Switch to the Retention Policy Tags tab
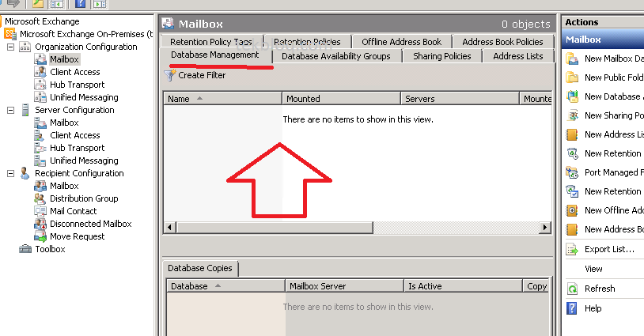 211,42
